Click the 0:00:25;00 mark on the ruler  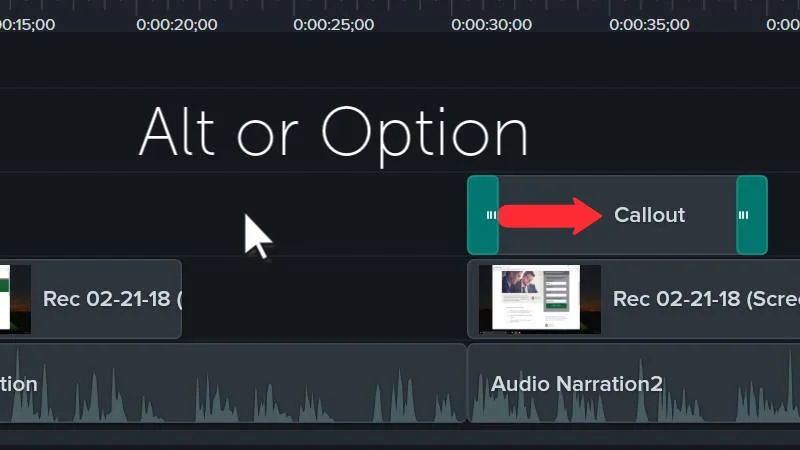(334, 24)
